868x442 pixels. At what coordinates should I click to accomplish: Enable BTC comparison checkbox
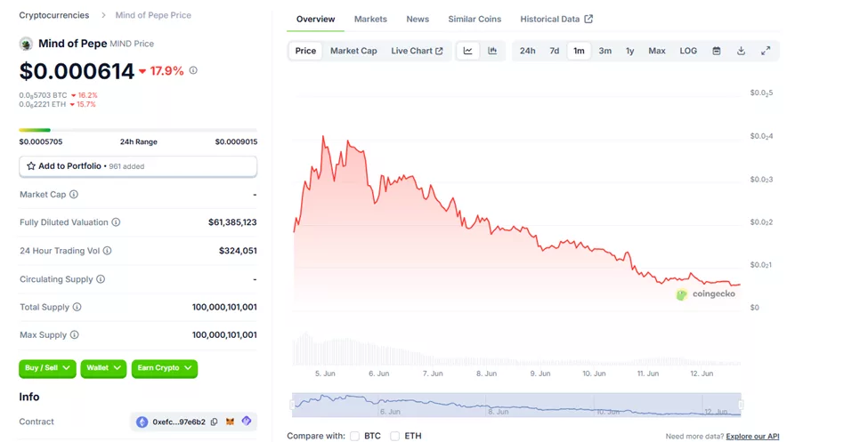tap(354, 436)
